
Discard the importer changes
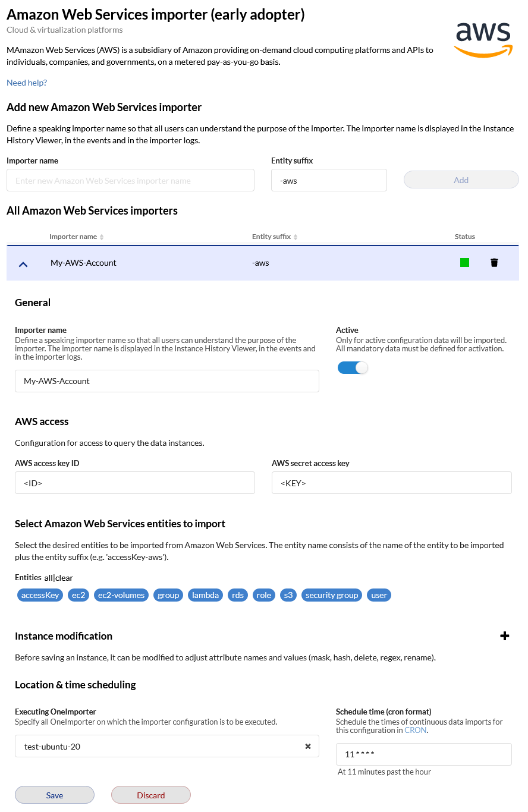(151, 795)
